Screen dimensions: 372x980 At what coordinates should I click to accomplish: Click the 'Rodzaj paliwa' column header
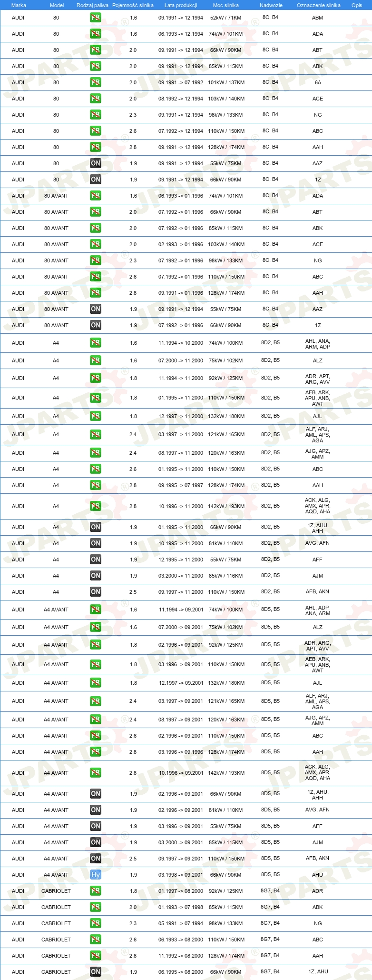pos(92,5)
